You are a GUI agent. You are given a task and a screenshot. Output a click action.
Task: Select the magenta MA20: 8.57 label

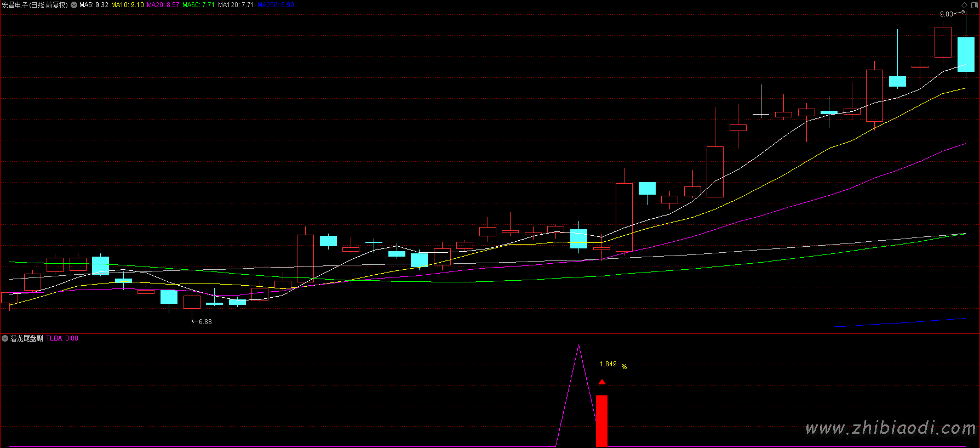pyautogui.click(x=163, y=5)
